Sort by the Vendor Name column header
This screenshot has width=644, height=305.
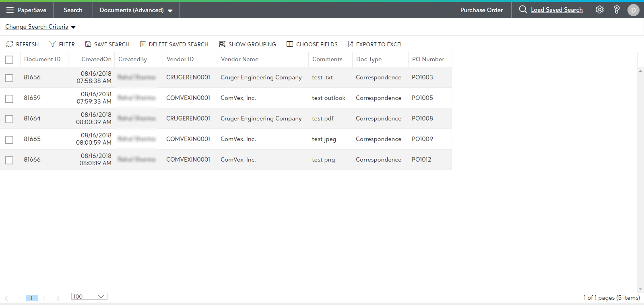click(x=239, y=59)
